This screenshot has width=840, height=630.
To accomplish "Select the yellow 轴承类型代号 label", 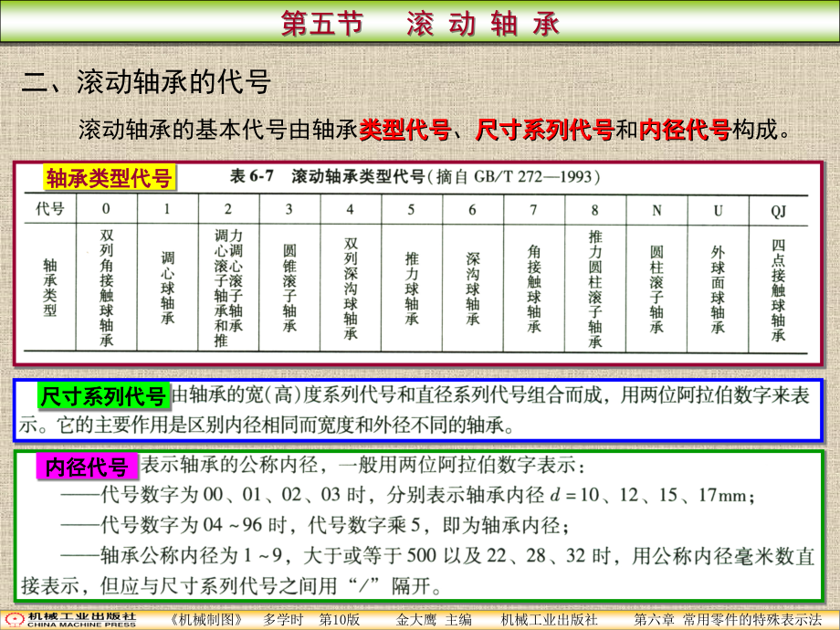I will 110,178.
